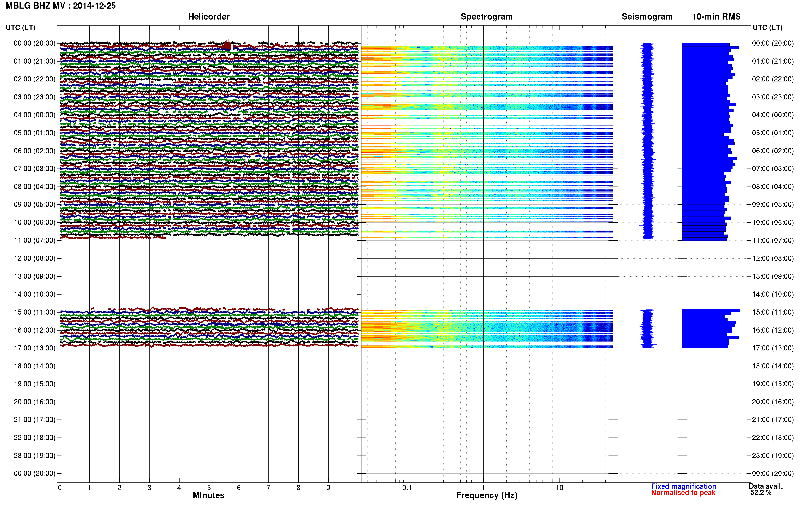Click the left 'UTC (LT)' axis label
Screen dimensions: 812x508
tap(21, 28)
